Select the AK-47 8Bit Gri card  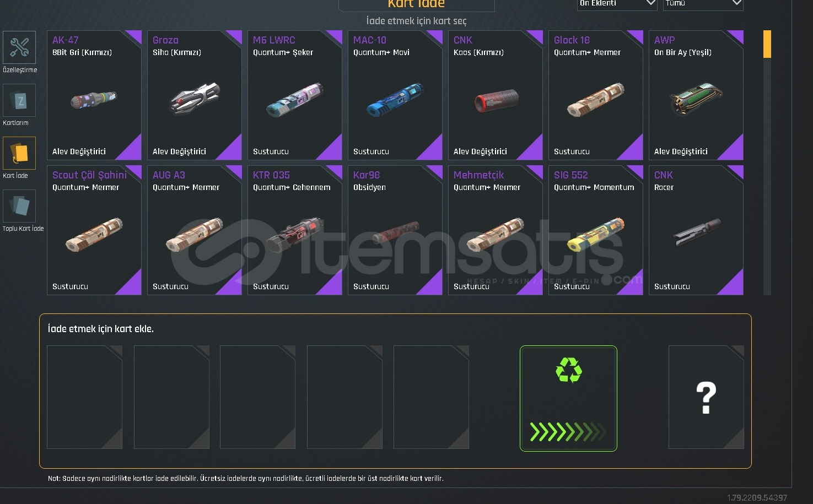(x=94, y=95)
